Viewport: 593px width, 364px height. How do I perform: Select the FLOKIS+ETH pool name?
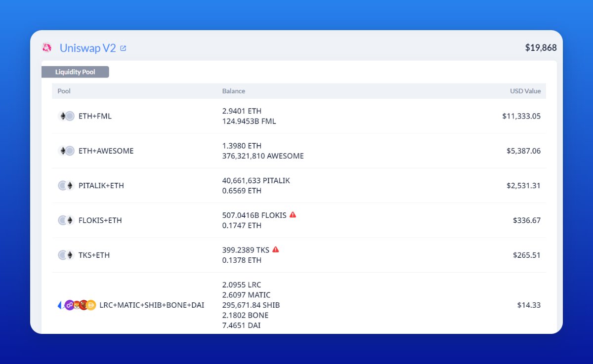click(100, 220)
